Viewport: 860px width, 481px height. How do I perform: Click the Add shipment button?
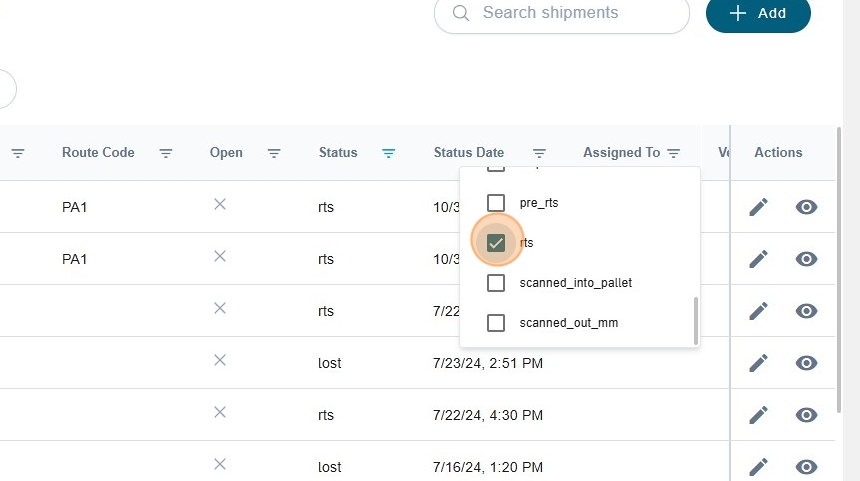(x=758, y=14)
